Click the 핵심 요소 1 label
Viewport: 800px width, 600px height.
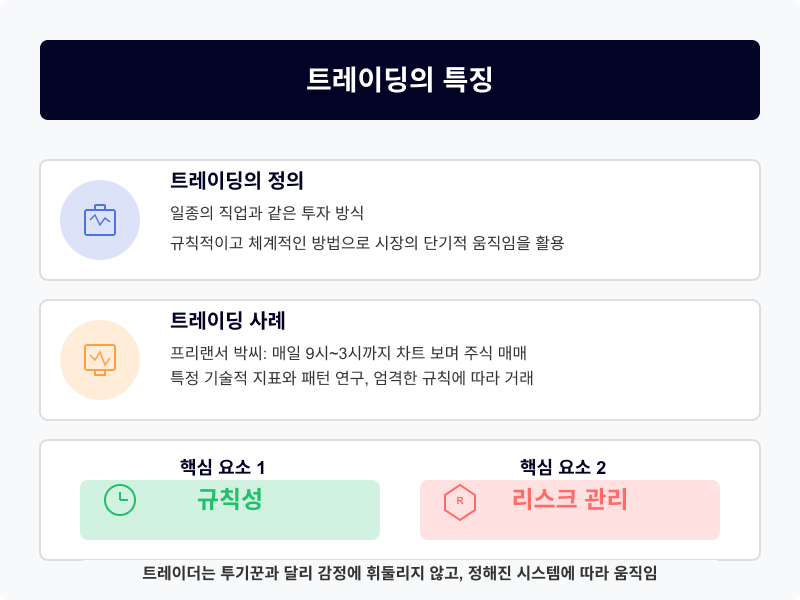222,467
